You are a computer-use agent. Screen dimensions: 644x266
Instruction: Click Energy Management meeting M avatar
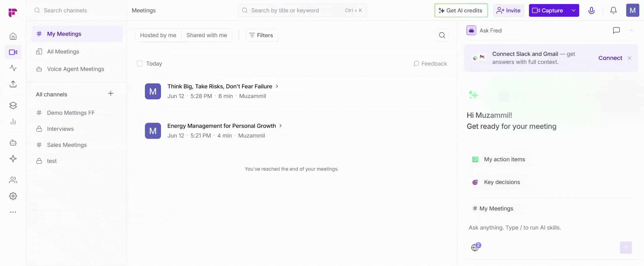coord(153,131)
